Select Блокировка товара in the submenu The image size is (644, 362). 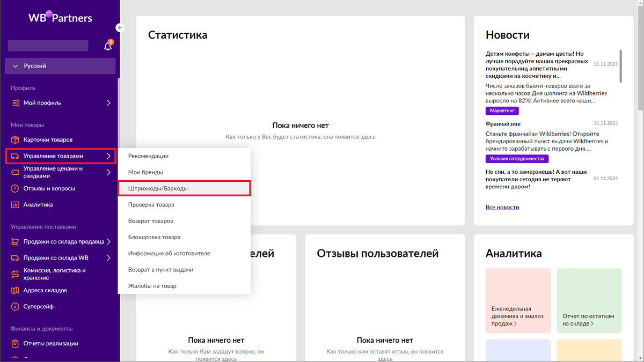184,237
